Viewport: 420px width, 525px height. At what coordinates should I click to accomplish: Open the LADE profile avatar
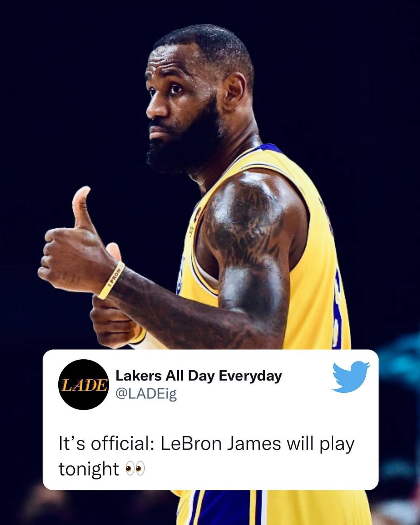click(84, 385)
